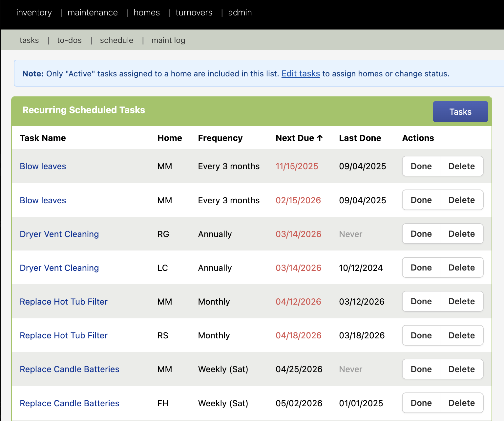Sort by the Next Due column header
The image size is (504, 421).
tap(299, 138)
